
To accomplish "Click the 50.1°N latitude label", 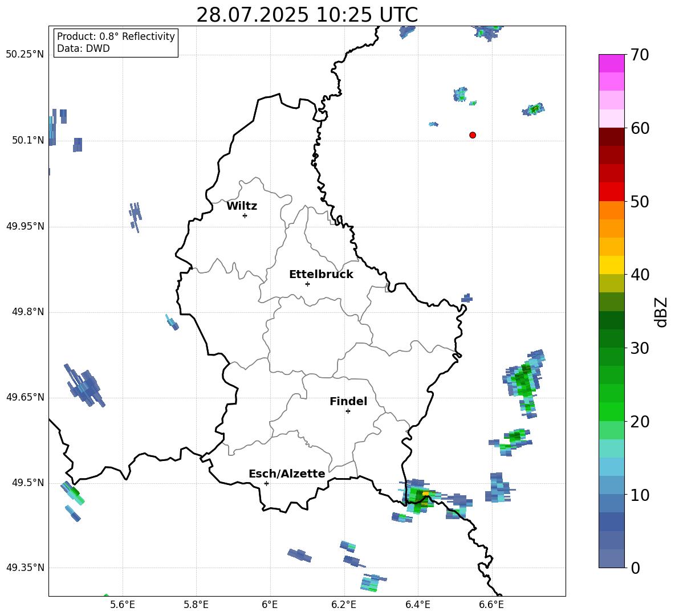I will pyautogui.click(x=28, y=140).
